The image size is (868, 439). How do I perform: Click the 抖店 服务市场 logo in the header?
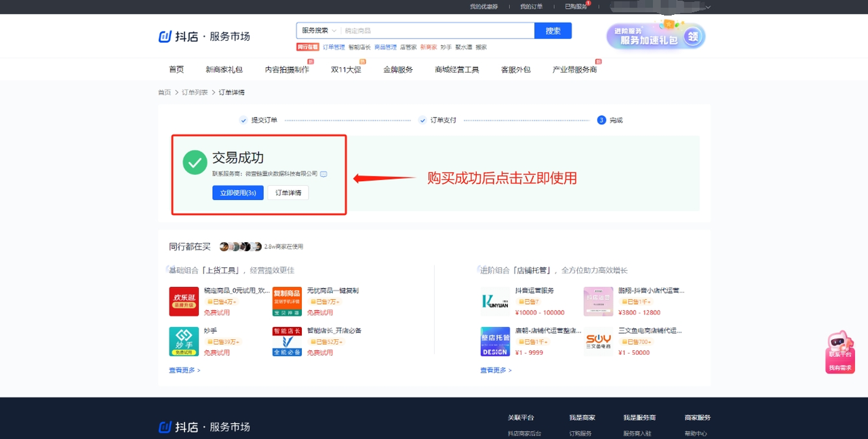click(x=204, y=36)
